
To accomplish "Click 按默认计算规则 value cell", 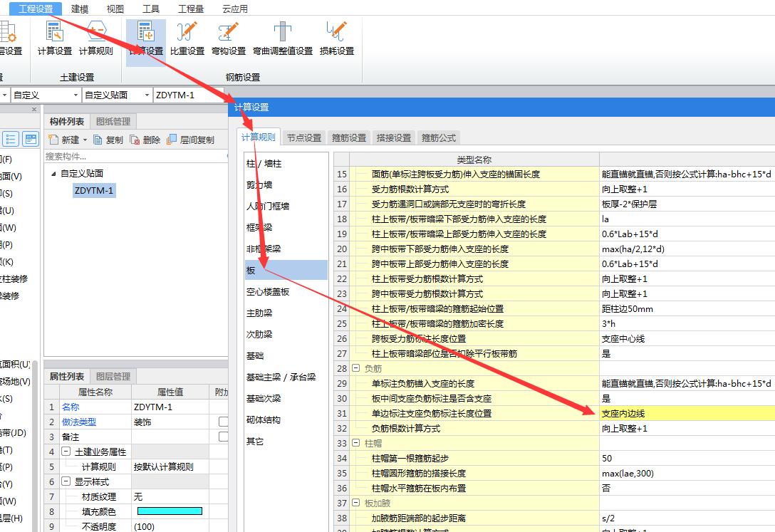I will tap(170, 466).
